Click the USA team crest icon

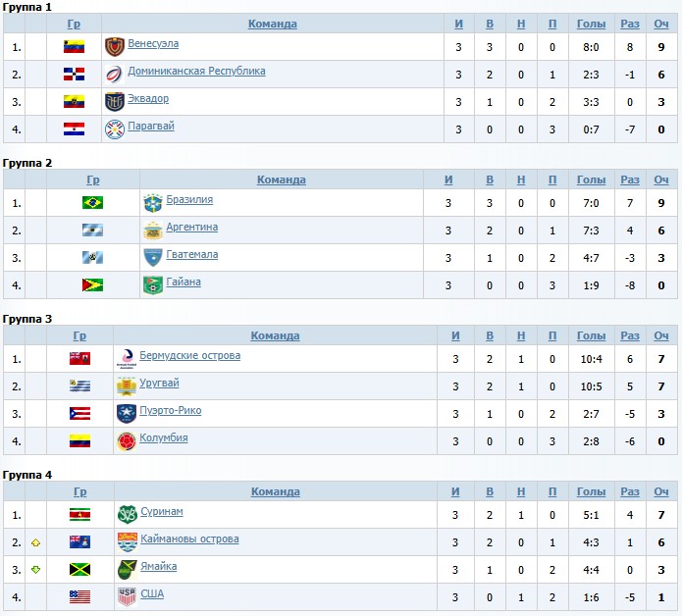click(127, 596)
